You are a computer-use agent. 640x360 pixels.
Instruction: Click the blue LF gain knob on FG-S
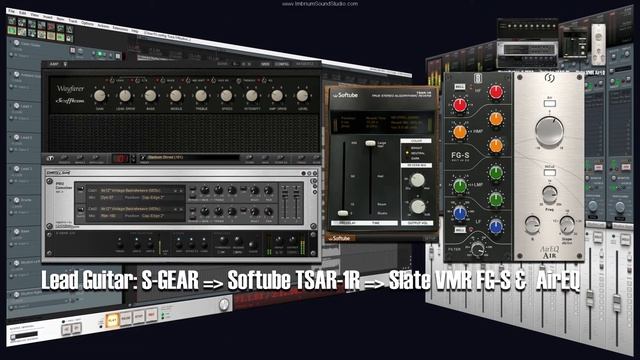[496, 227]
